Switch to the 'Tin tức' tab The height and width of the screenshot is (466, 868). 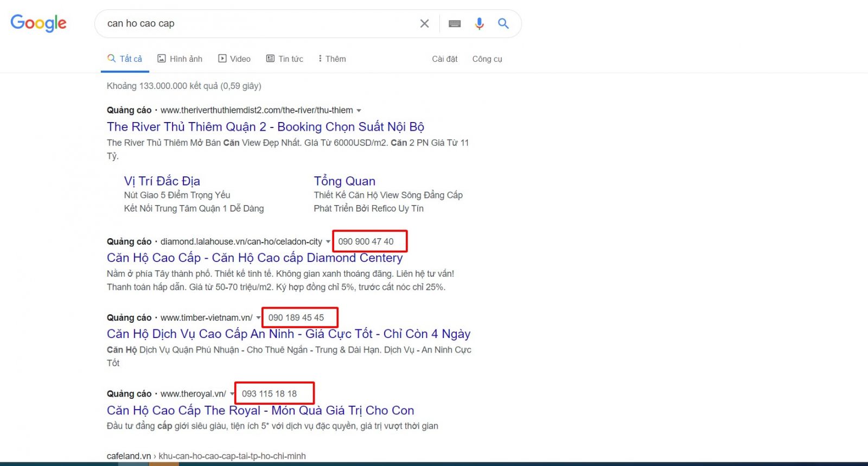click(x=284, y=59)
